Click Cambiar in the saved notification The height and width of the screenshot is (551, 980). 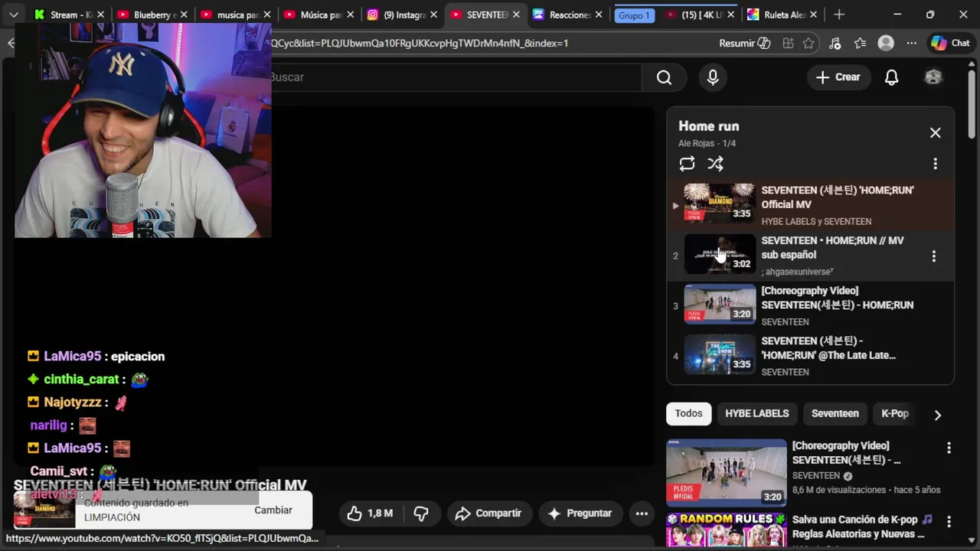point(273,510)
